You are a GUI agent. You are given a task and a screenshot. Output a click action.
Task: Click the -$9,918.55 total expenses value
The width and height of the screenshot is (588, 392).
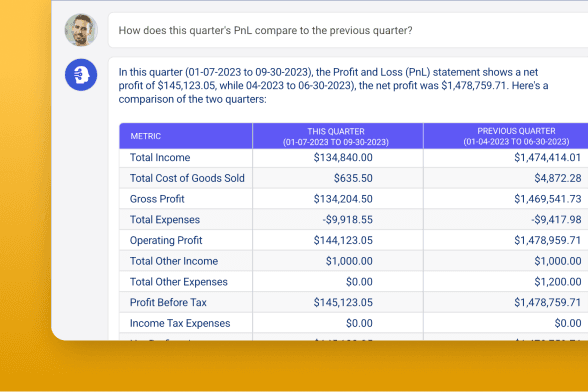click(x=348, y=220)
